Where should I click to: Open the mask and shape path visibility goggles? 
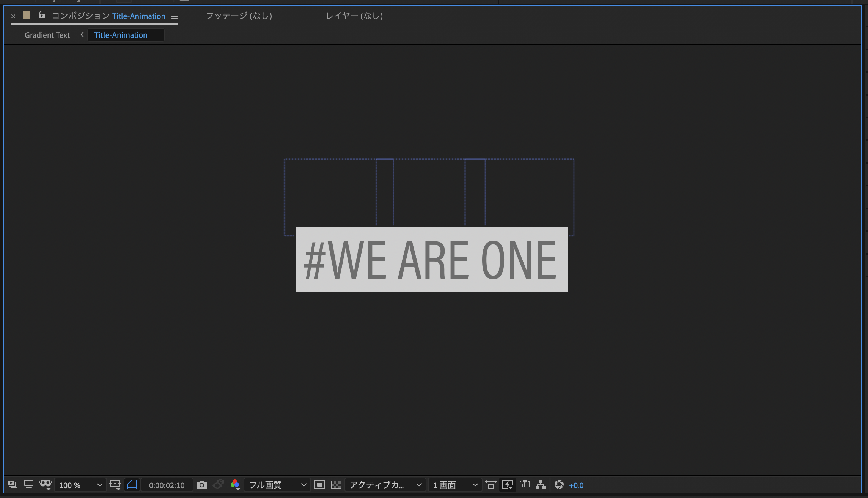tap(46, 484)
